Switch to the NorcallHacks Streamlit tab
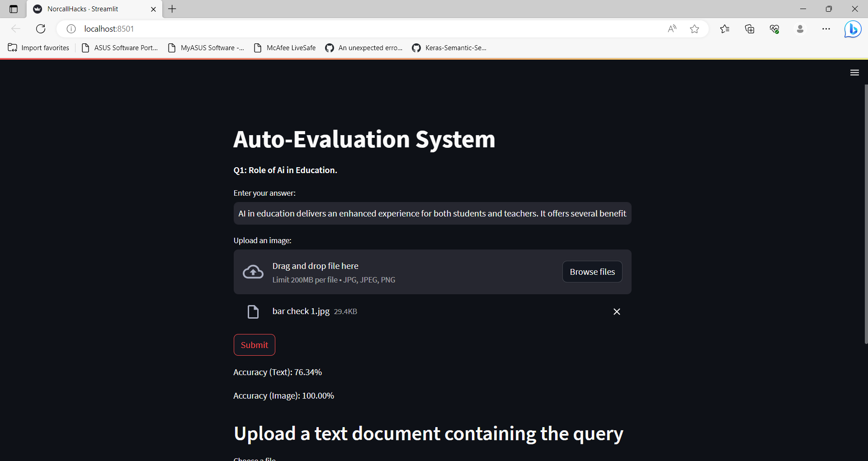 click(x=90, y=9)
